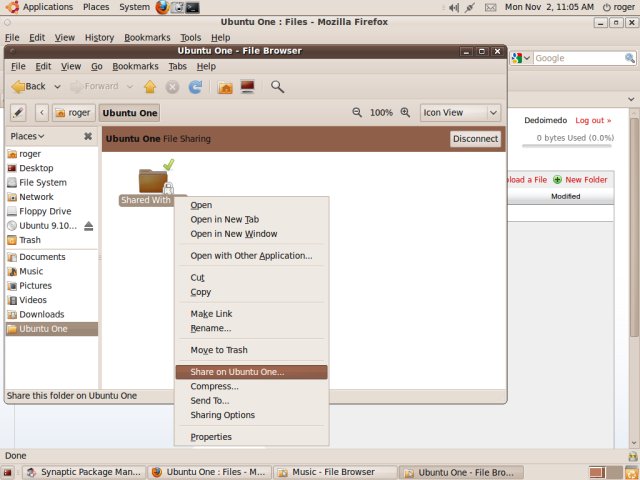Click the network connection icon in panel
The width and height of the screenshot is (640, 480).
pyautogui.click(x=470, y=7)
